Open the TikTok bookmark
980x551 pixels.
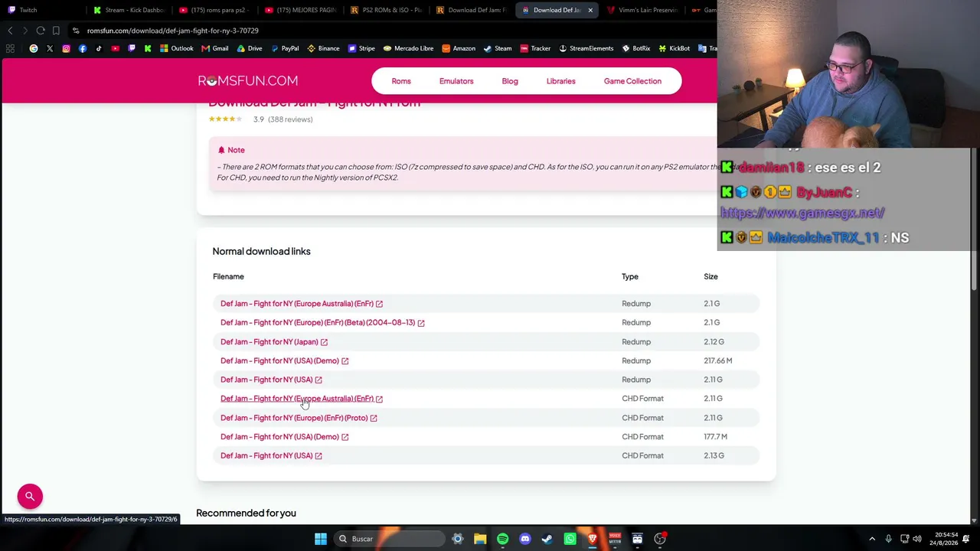(99, 48)
